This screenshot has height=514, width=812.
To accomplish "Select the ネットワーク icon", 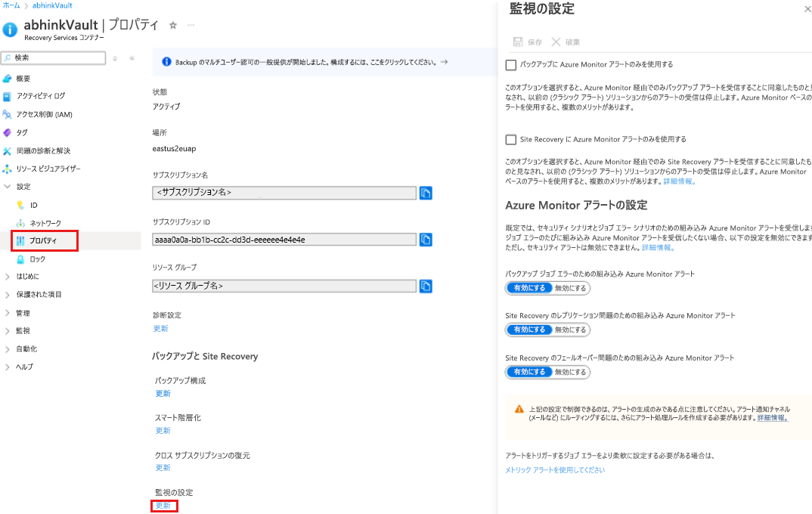I will (20, 223).
